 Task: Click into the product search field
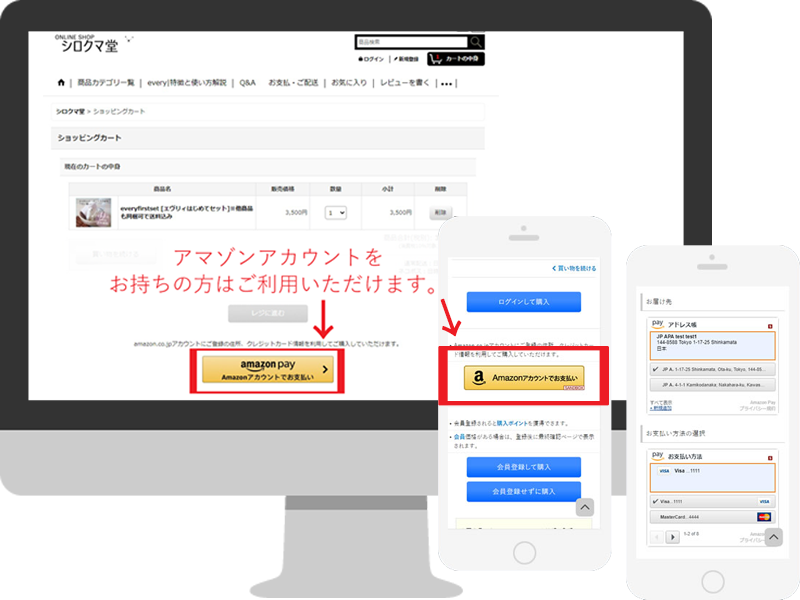(x=411, y=42)
